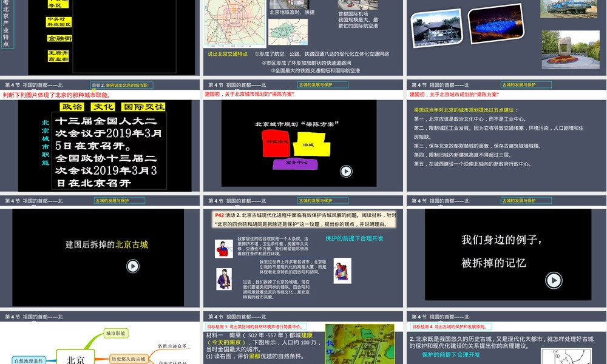Click the 历史悠久的古城 mind map node
The height and width of the screenshot is (364, 607).
pyautogui.click(x=128, y=359)
